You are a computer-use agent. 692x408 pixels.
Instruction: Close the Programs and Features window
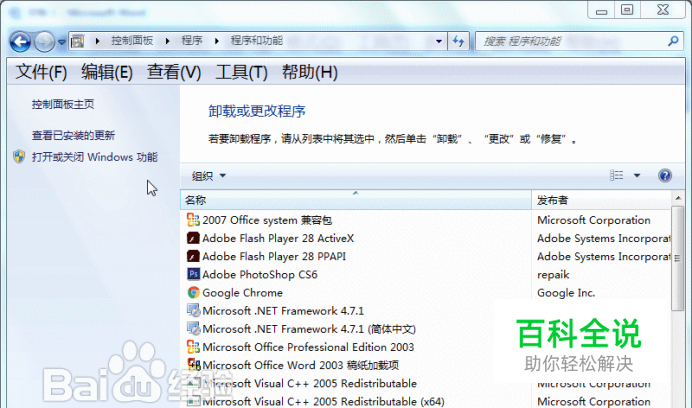point(662,10)
